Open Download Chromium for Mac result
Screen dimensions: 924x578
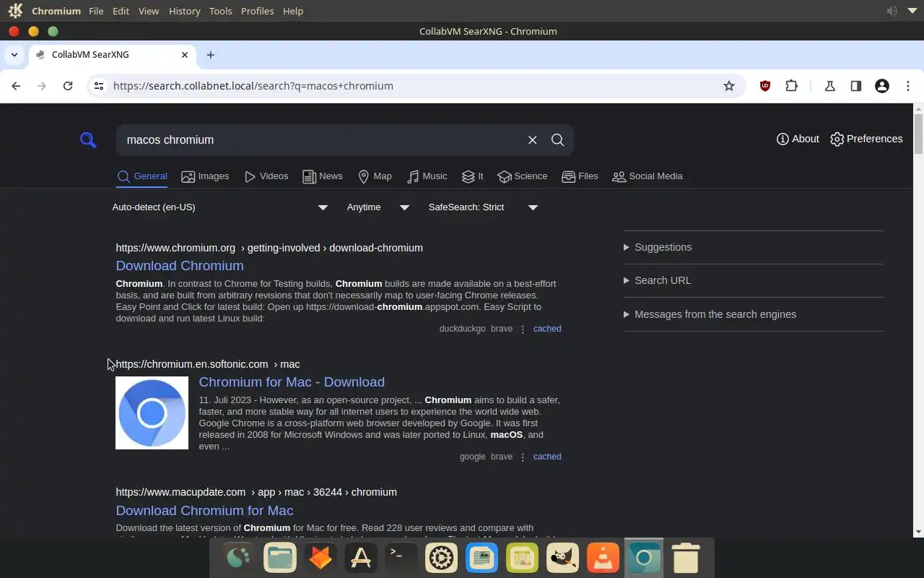click(204, 511)
